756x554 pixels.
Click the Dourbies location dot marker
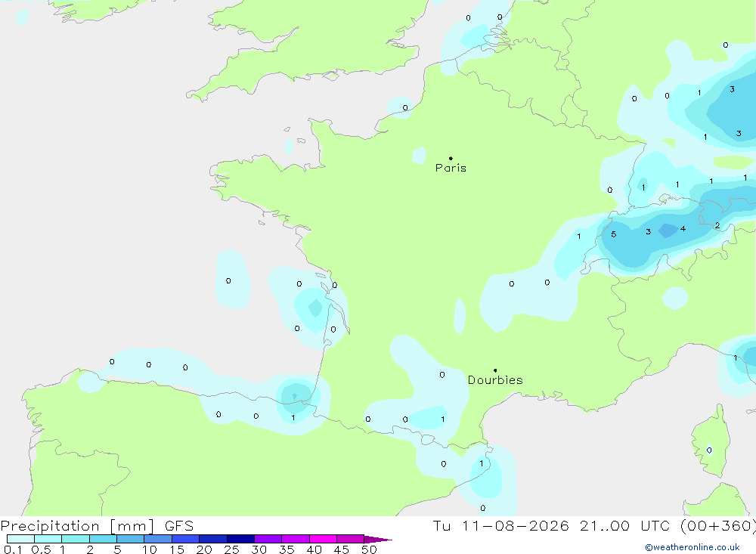click(x=495, y=370)
